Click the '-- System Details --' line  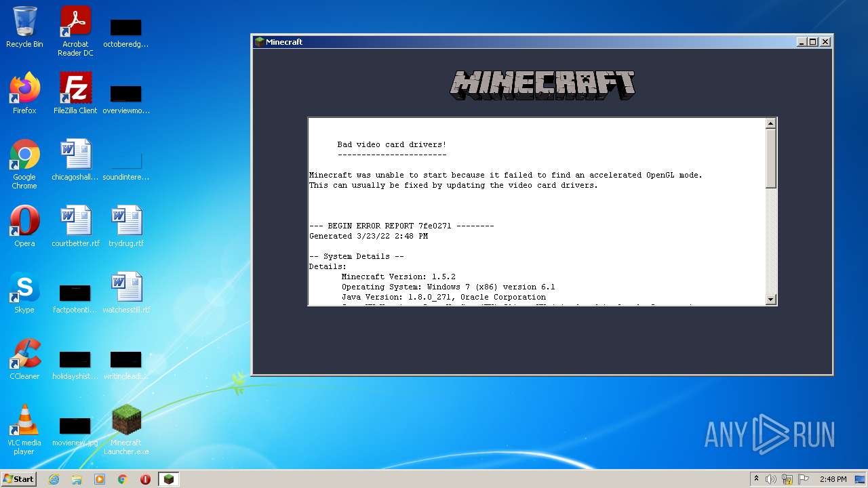[357, 256]
